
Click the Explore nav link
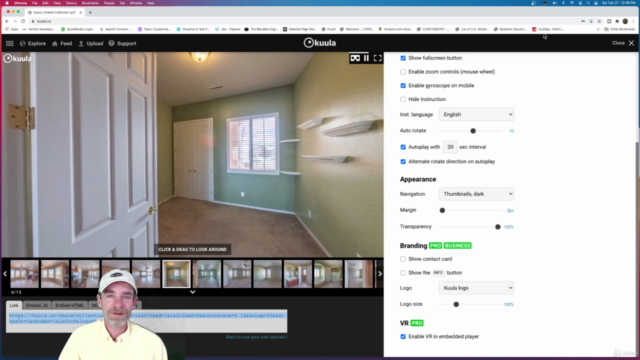(x=37, y=43)
